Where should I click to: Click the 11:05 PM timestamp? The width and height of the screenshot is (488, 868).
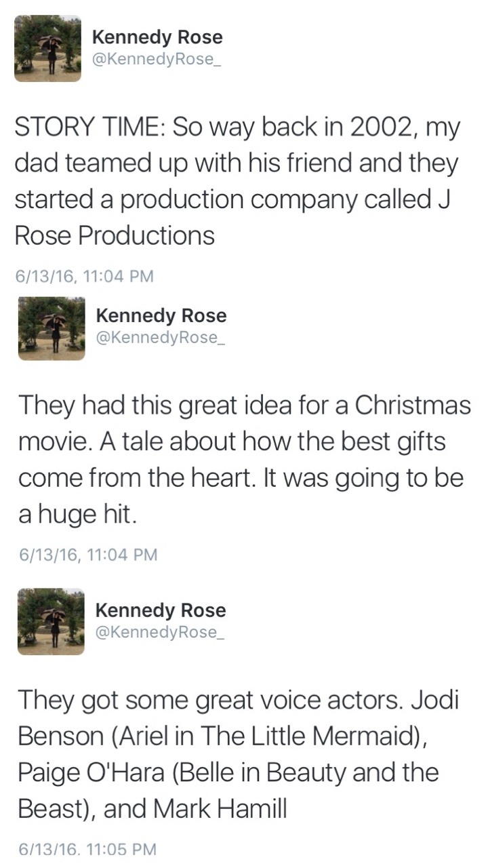click(x=87, y=848)
